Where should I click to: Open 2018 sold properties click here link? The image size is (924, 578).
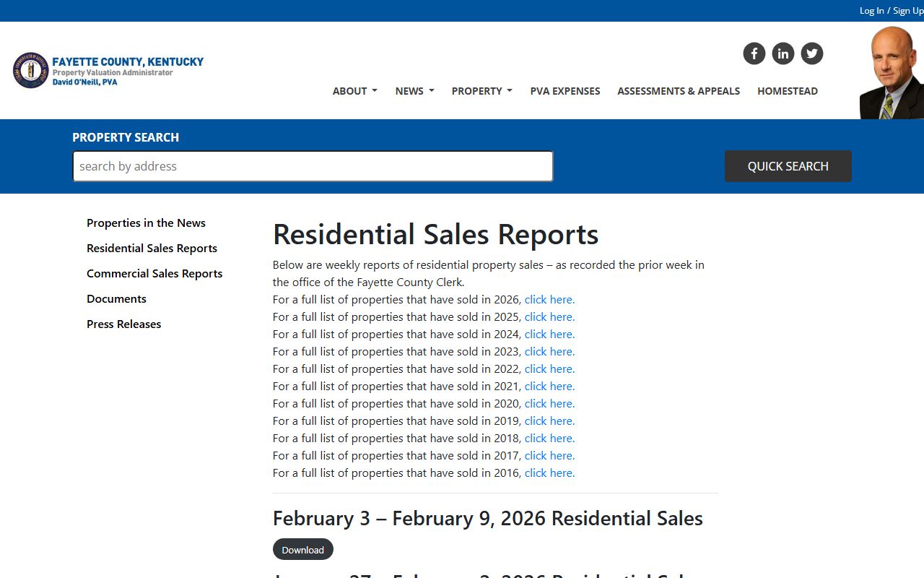click(x=549, y=439)
